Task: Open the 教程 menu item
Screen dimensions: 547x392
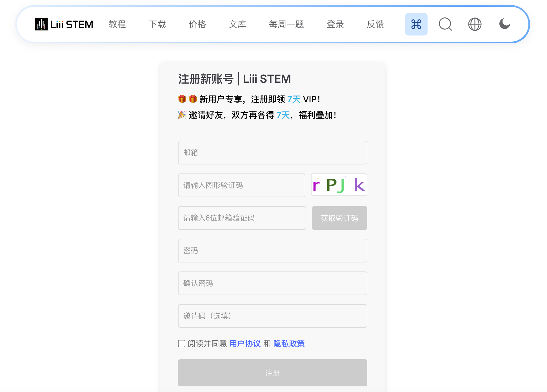Action: click(117, 24)
